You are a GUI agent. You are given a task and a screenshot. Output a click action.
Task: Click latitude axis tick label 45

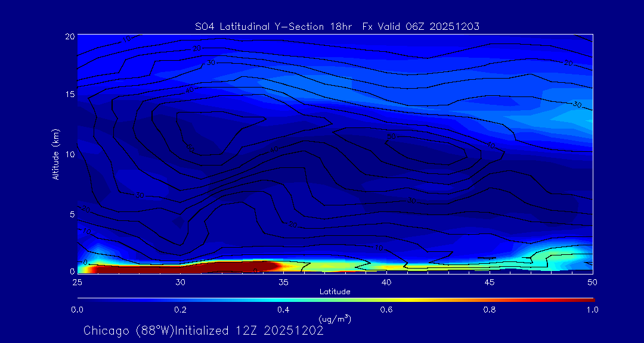tap(490, 282)
